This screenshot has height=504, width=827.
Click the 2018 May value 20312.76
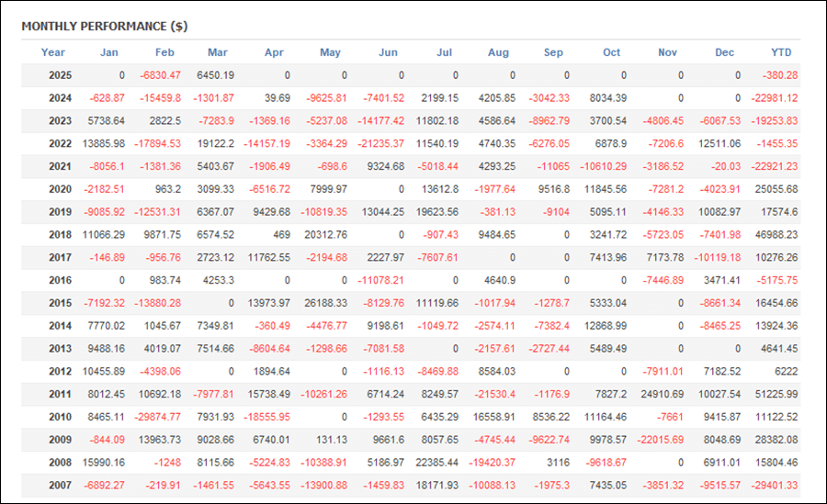click(325, 235)
